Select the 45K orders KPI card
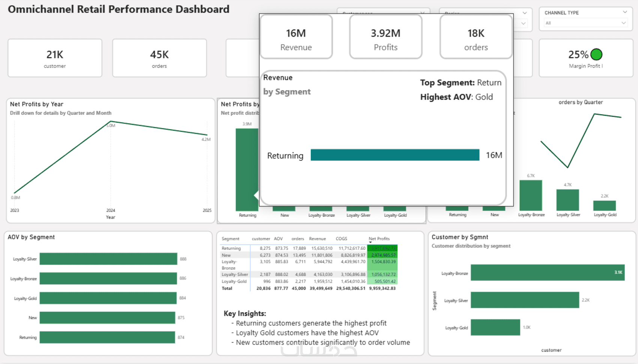The height and width of the screenshot is (364, 638). [x=159, y=58]
